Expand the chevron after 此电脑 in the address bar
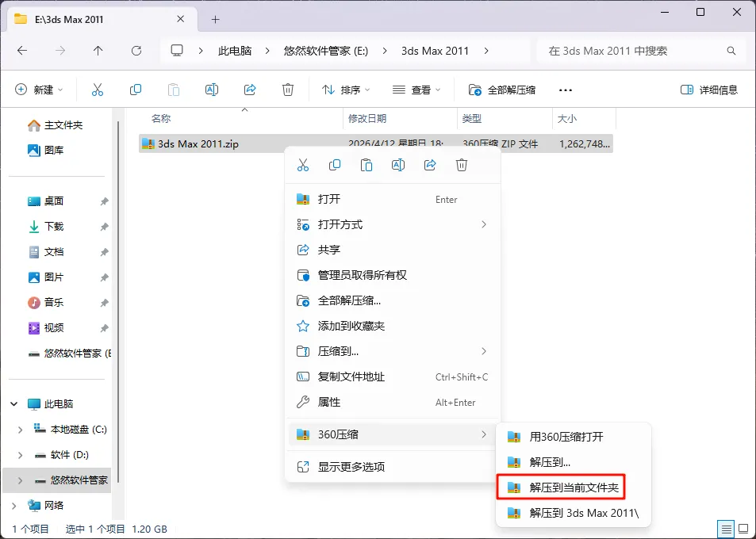This screenshot has width=756, height=539. click(x=267, y=51)
